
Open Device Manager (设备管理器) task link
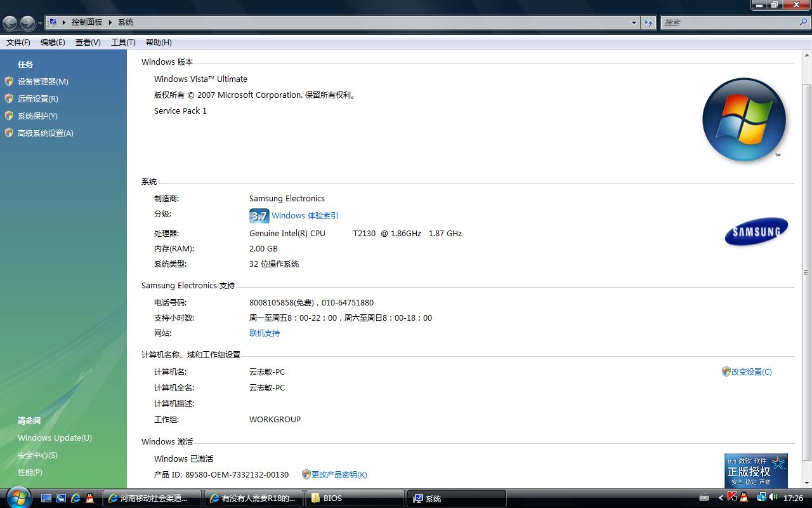point(43,81)
